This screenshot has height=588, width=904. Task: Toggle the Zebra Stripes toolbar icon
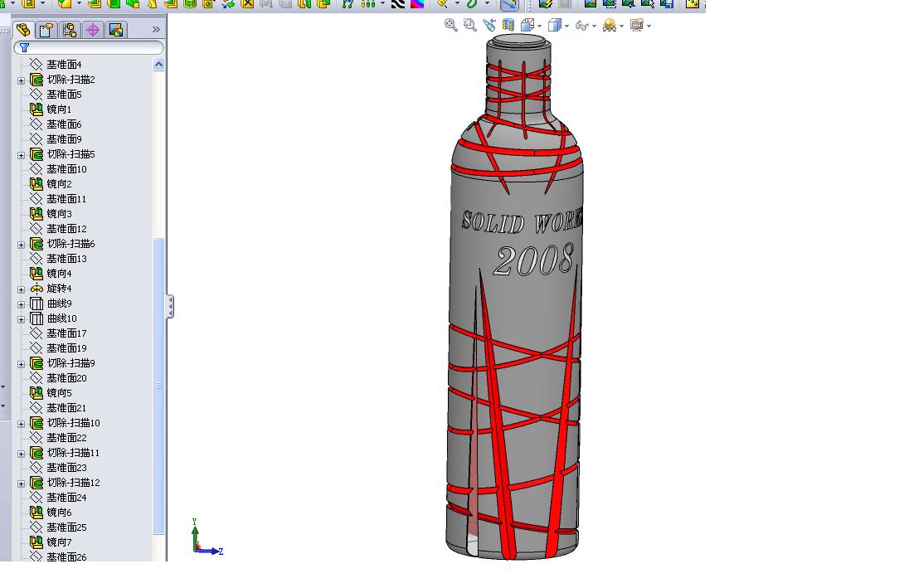[398, 4]
